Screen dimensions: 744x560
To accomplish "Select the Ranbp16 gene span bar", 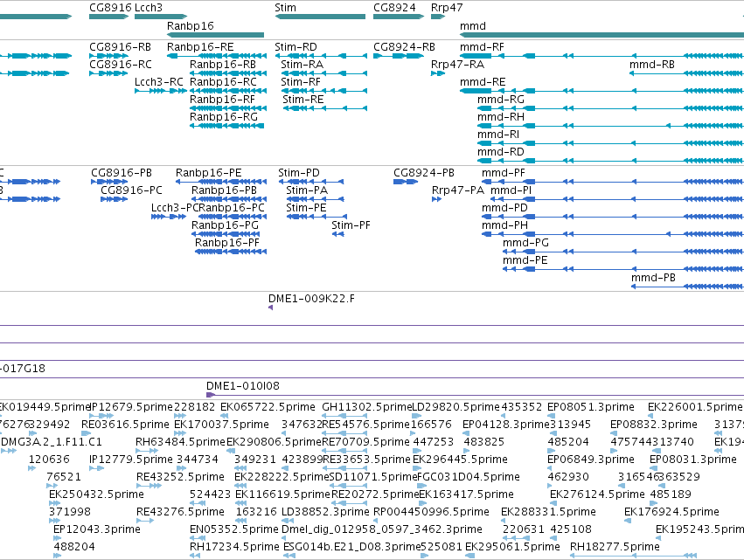I will [215, 35].
